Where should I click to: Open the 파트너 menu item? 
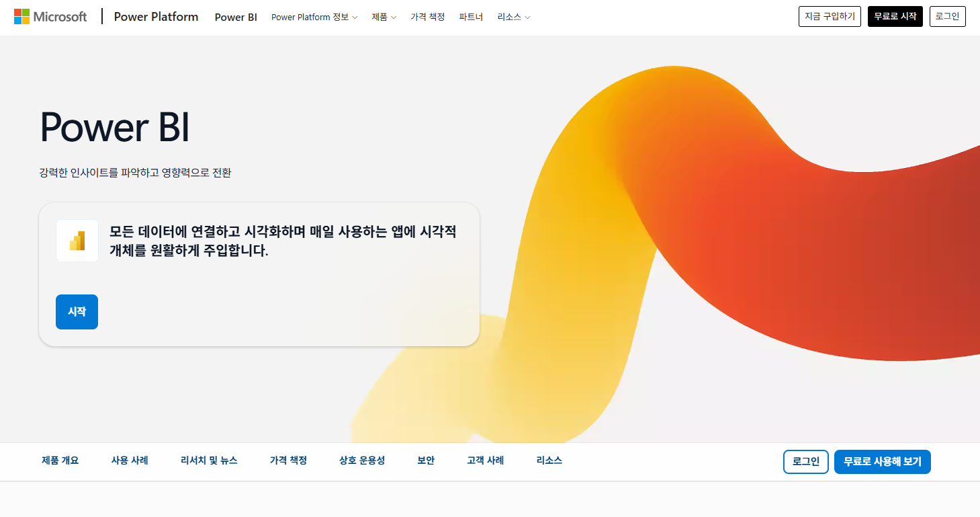(x=471, y=17)
